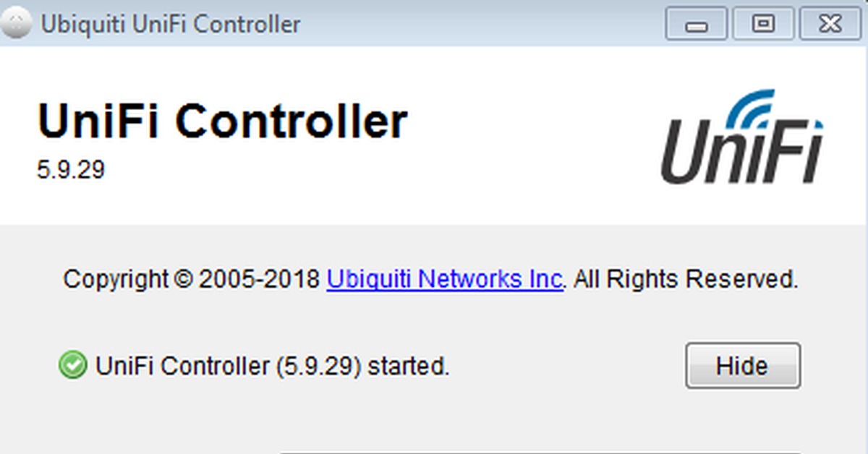Click the copyright © symbol
The image size is (868, 454).
pyautogui.click(x=182, y=280)
